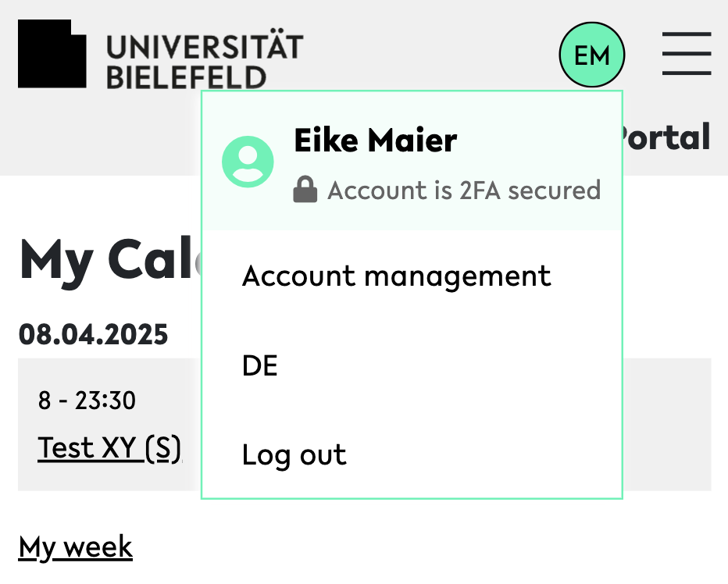Click the 8 - 23:30 event time
Screen dimensions: 728x584
(87, 401)
